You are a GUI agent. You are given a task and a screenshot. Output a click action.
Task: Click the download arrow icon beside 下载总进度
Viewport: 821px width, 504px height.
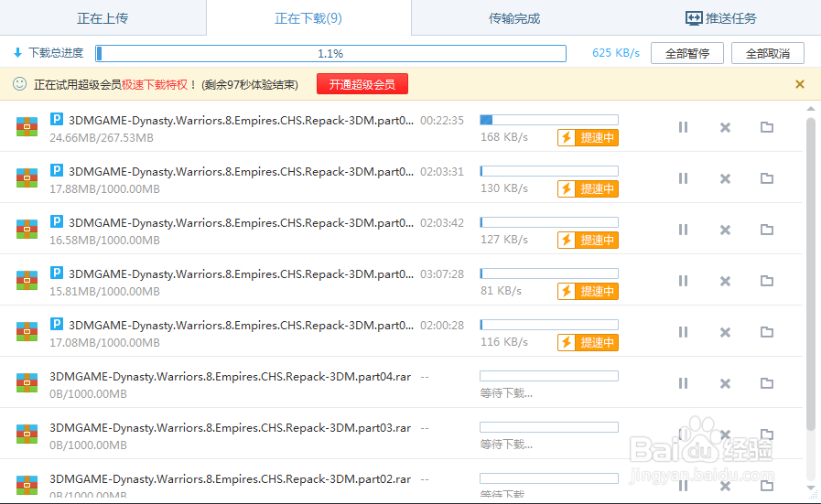[x=17, y=53]
